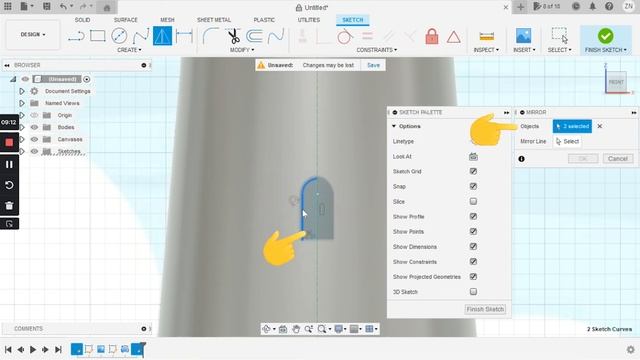Click the Undo arrow
Screen dimensions: 640x360
[63, 7]
